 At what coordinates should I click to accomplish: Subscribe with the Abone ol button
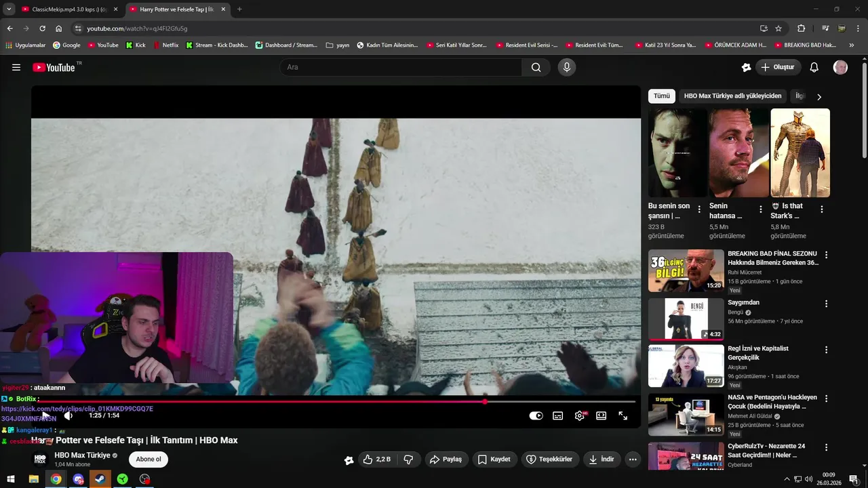pos(149,459)
